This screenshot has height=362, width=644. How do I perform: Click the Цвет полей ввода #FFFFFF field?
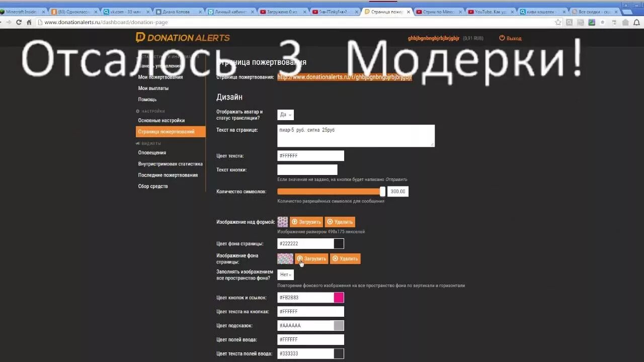pos(310,340)
